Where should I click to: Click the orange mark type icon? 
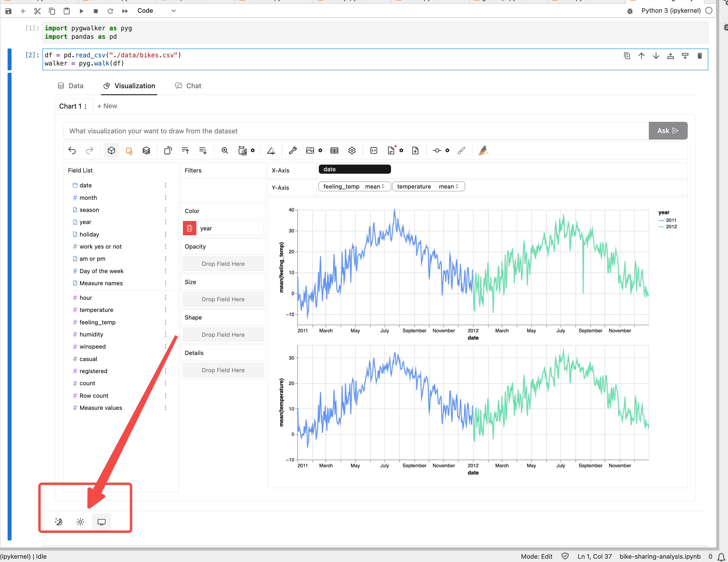click(x=129, y=151)
